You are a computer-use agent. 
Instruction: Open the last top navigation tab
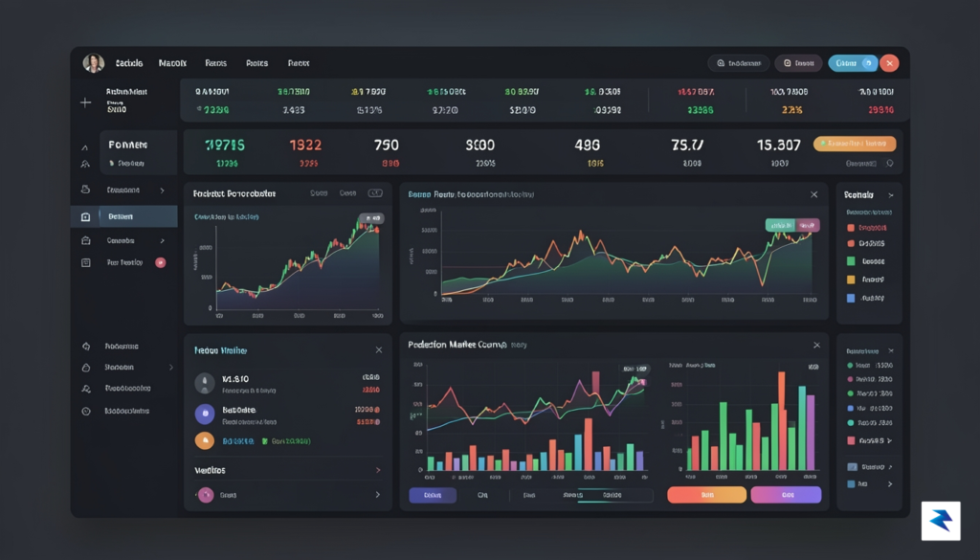tap(299, 63)
